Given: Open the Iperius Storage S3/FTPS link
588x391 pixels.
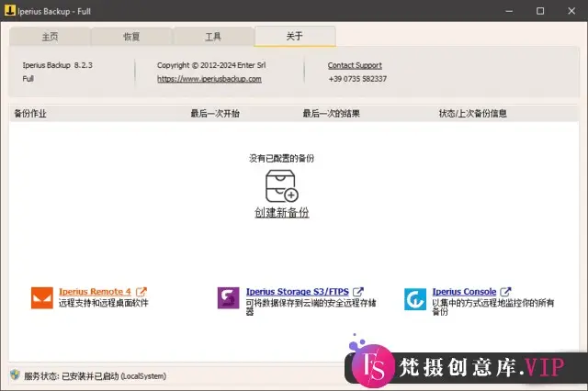Looking at the screenshot, I should tap(298, 291).
